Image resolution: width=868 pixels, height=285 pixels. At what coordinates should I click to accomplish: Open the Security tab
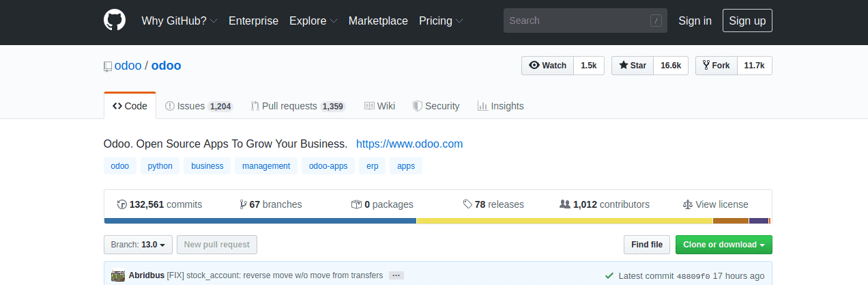436,106
